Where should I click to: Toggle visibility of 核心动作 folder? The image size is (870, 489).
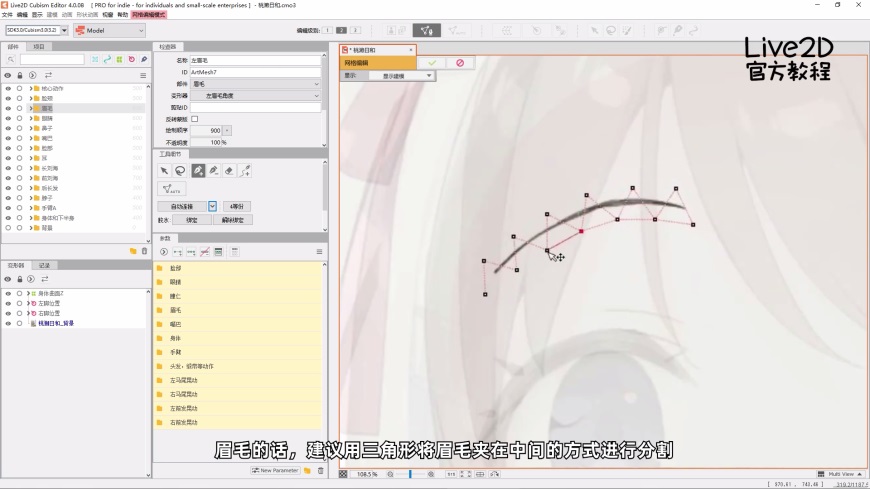tap(8, 88)
